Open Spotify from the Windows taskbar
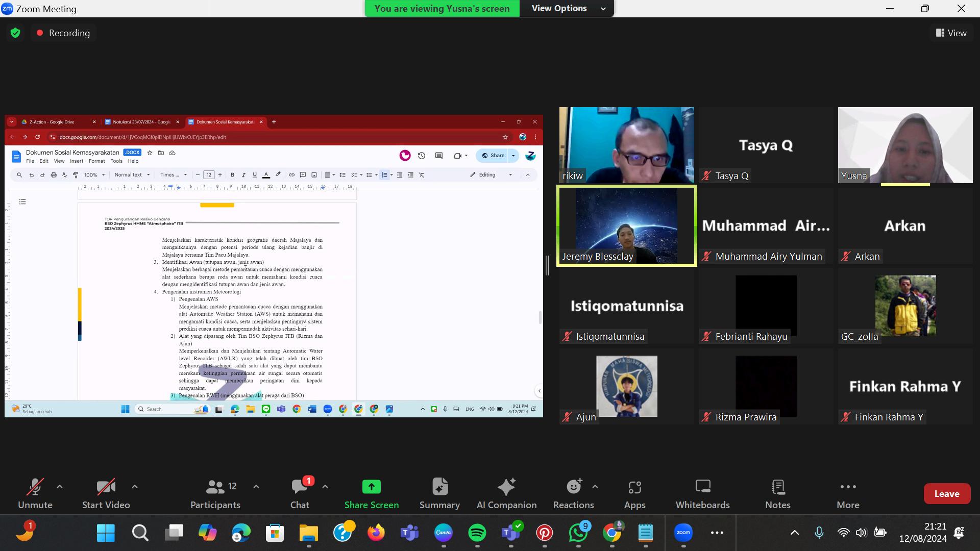 pyautogui.click(x=477, y=533)
